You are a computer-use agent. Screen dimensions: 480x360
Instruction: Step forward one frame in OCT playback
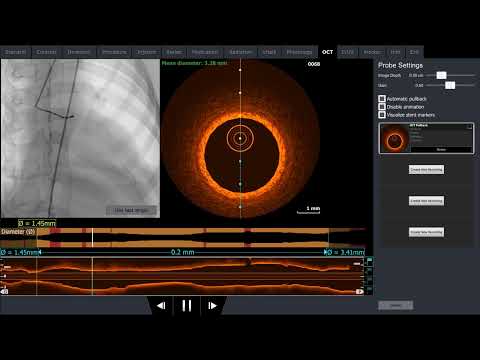click(212, 305)
